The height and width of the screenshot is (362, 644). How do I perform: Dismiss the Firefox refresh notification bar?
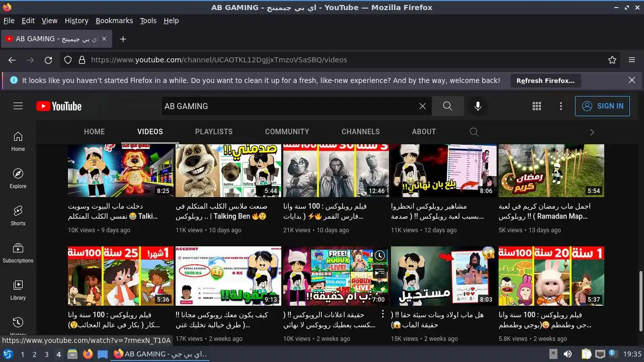632,80
